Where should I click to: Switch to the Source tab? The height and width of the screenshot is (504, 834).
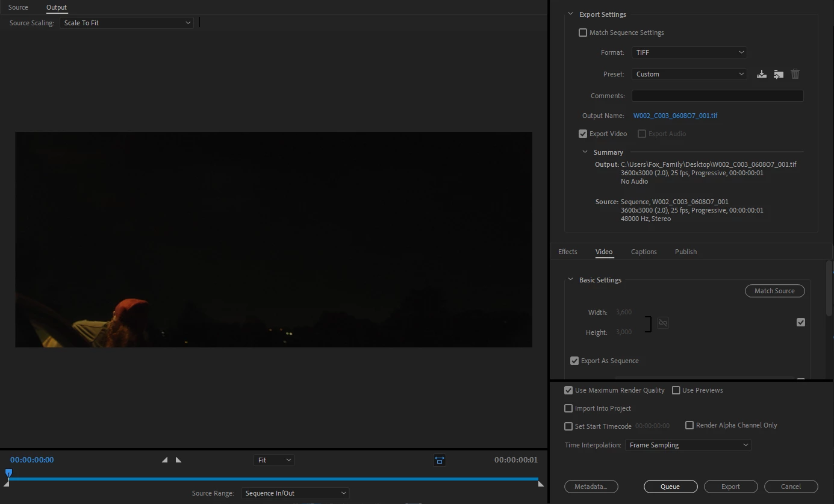coord(18,7)
